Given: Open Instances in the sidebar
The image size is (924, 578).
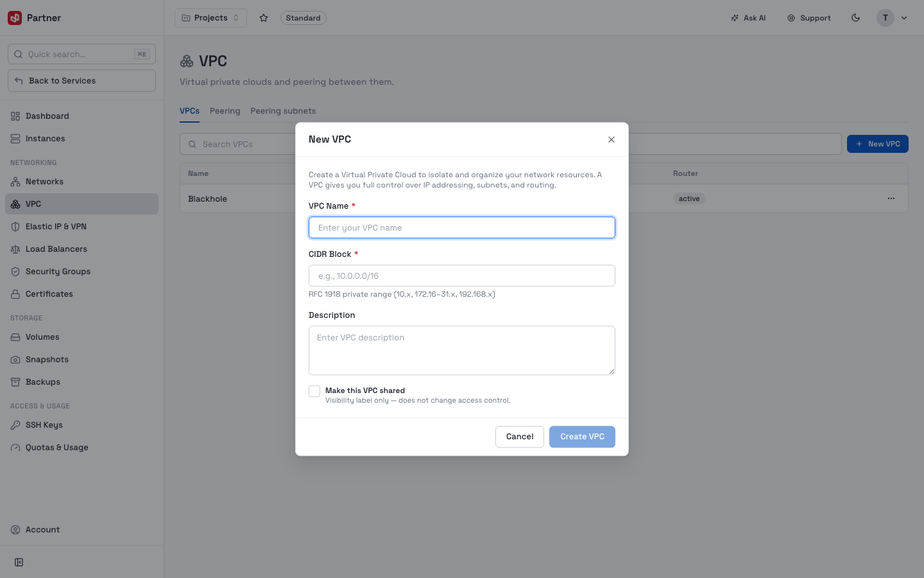Looking at the screenshot, I should 81,139.
